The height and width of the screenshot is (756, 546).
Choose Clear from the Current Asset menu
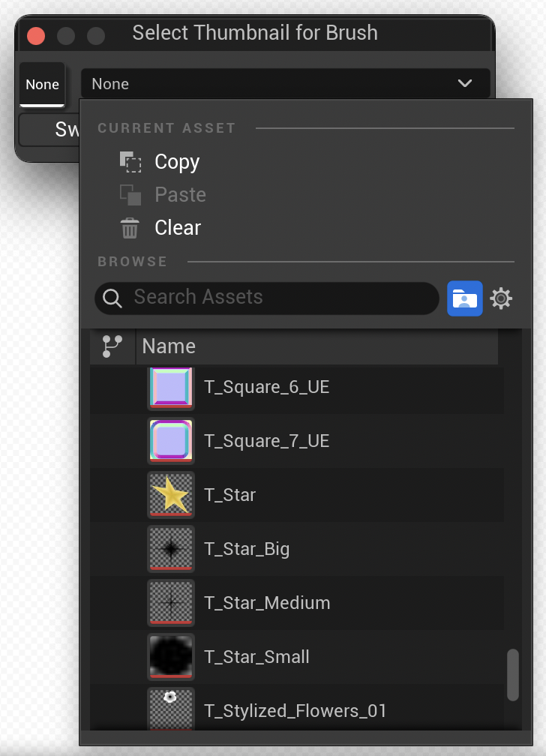pyautogui.click(x=178, y=228)
